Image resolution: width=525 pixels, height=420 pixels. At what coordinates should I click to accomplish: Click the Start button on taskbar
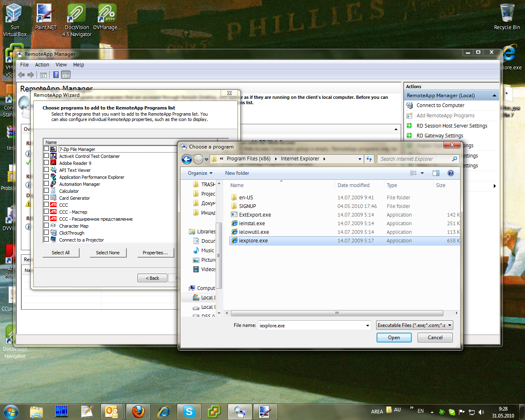[x=11, y=411]
